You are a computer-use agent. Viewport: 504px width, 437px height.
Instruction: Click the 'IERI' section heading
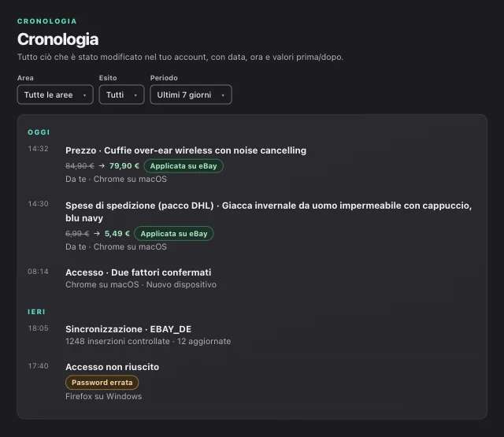point(36,312)
